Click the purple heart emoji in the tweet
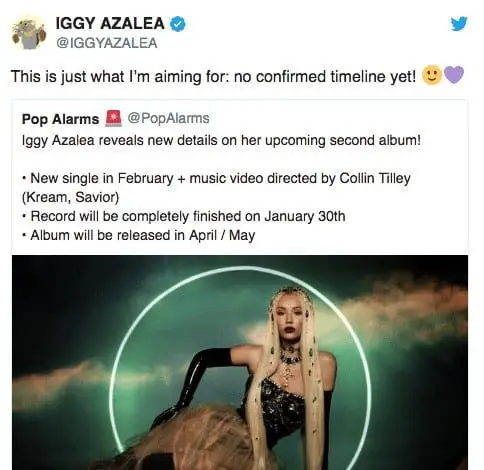The height and width of the screenshot is (470, 484). pyautogui.click(x=454, y=75)
